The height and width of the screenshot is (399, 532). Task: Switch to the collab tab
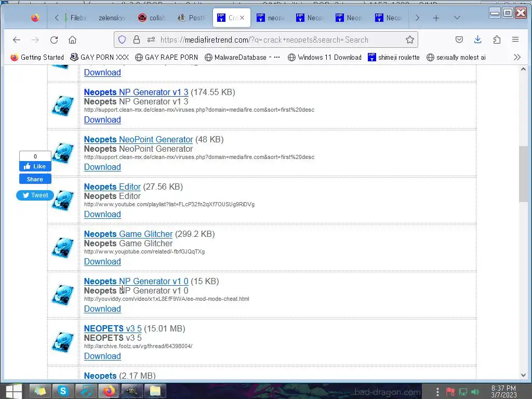coord(152,18)
